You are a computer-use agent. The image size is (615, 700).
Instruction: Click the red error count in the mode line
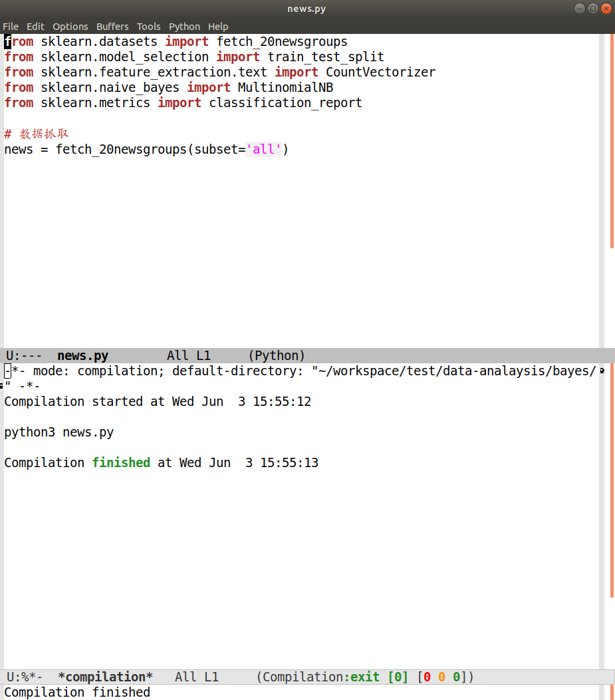click(426, 677)
